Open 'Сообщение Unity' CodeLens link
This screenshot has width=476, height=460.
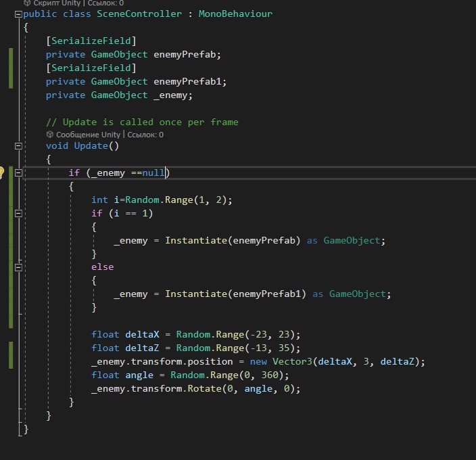pyautogui.click(x=88, y=135)
